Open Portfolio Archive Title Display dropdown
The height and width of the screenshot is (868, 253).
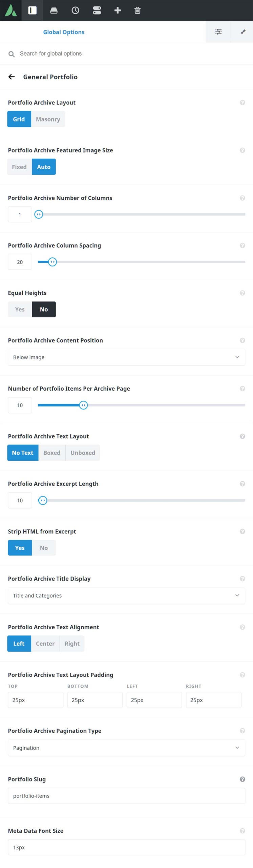tap(126, 595)
